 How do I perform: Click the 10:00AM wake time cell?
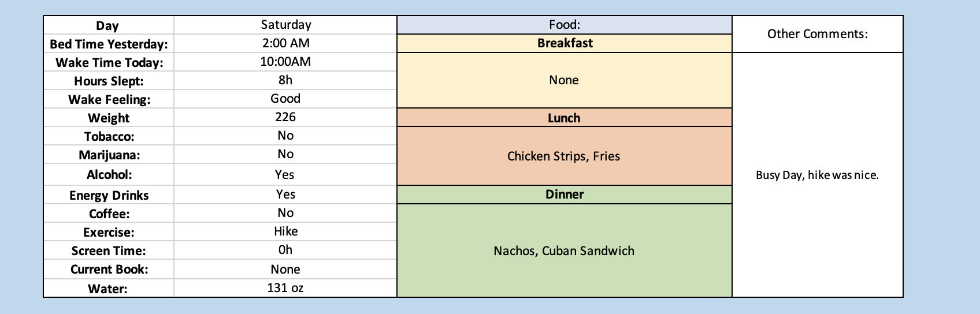click(285, 62)
